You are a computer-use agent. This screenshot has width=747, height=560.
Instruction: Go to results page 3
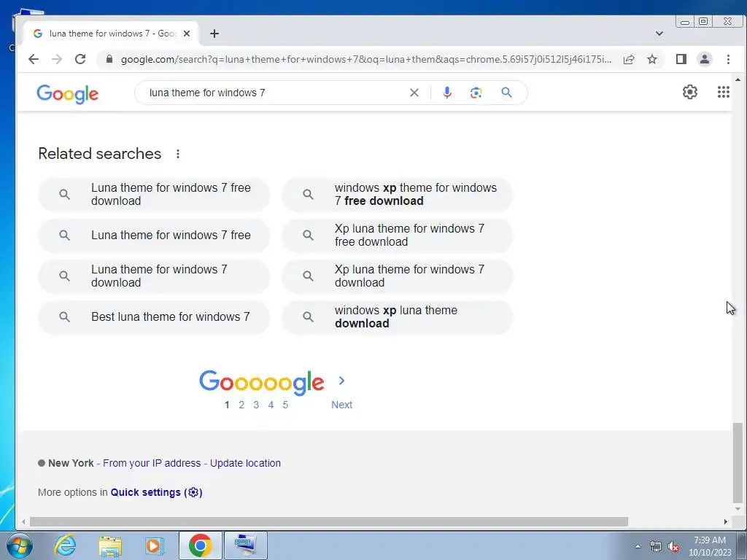click(x=256, y=405)
